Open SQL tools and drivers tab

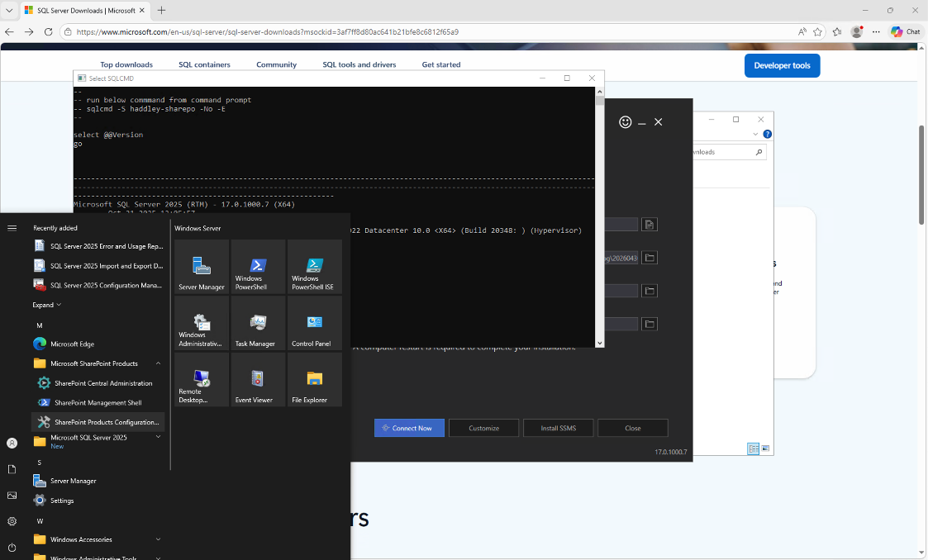click(359, 64)
